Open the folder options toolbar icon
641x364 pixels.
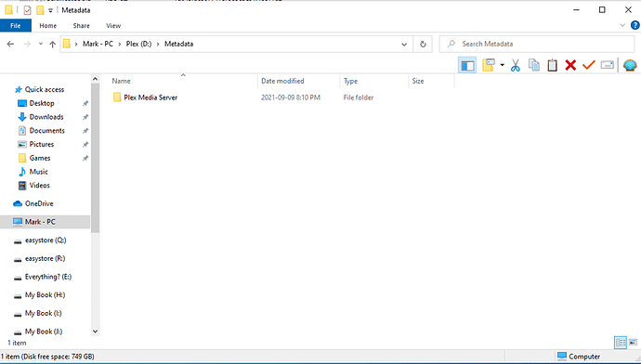pyautogui.click(x=489, y=65)
